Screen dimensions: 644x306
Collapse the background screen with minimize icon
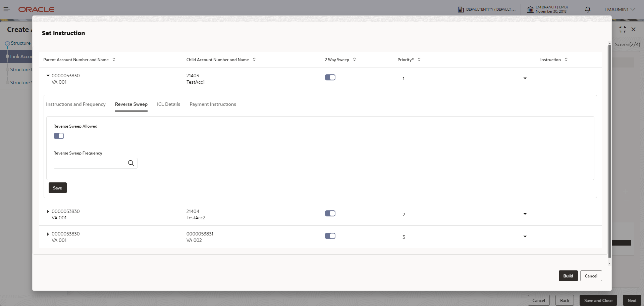pos(623,30)
